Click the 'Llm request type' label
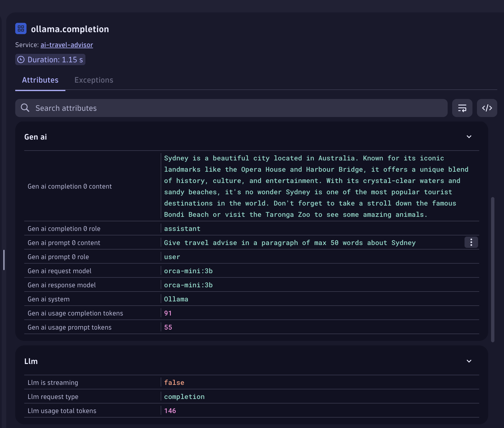Screen dimensions: 504x428 (53, 397)
